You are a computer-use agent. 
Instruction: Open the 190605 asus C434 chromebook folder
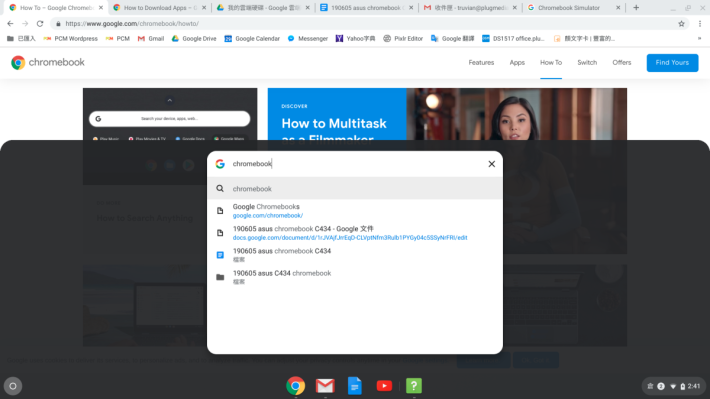[x=355, y=277]
